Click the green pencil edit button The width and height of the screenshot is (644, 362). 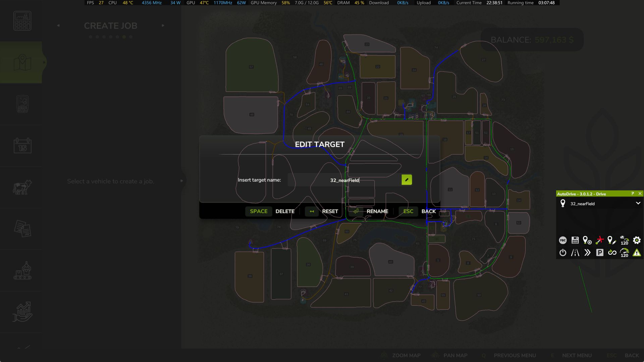(x=407, y=180)
